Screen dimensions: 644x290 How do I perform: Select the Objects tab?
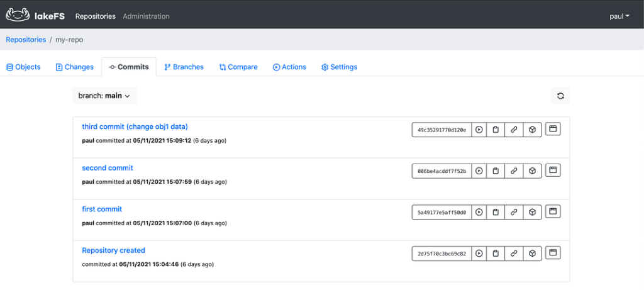(x=23, y=67)
